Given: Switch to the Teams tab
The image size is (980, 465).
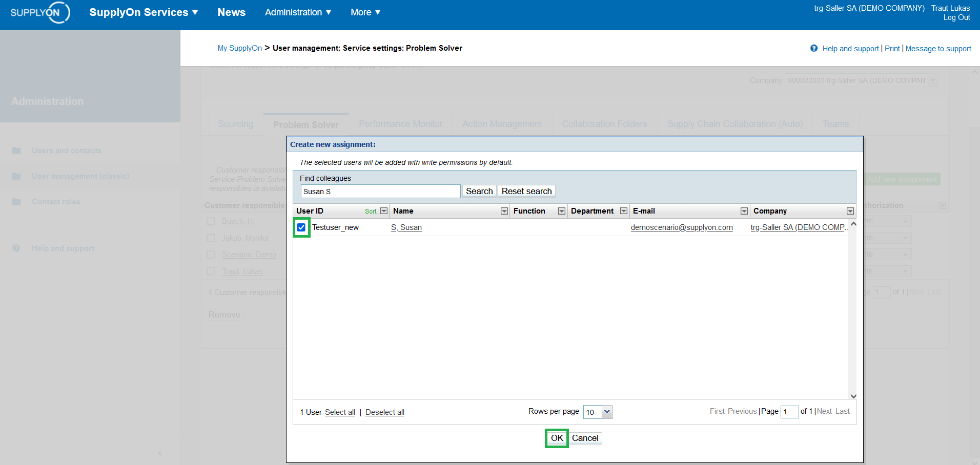Looking at the screenshot, I should coord(835,124).
